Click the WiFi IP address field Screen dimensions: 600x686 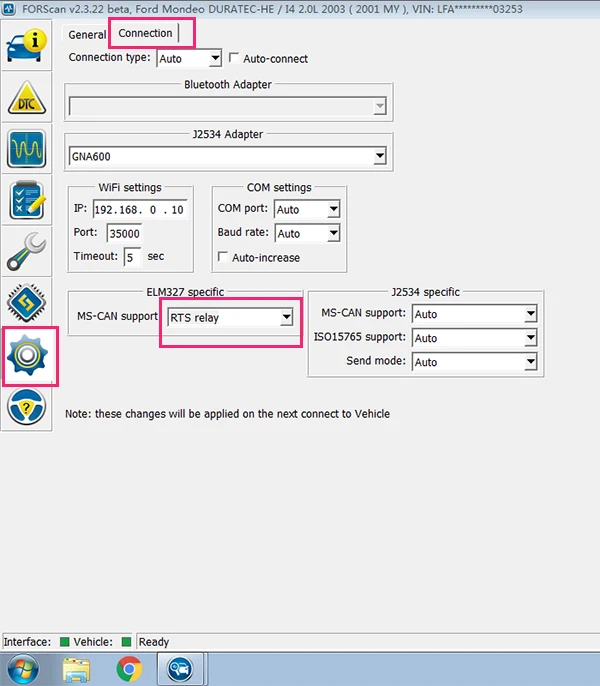tap(140, 210)
